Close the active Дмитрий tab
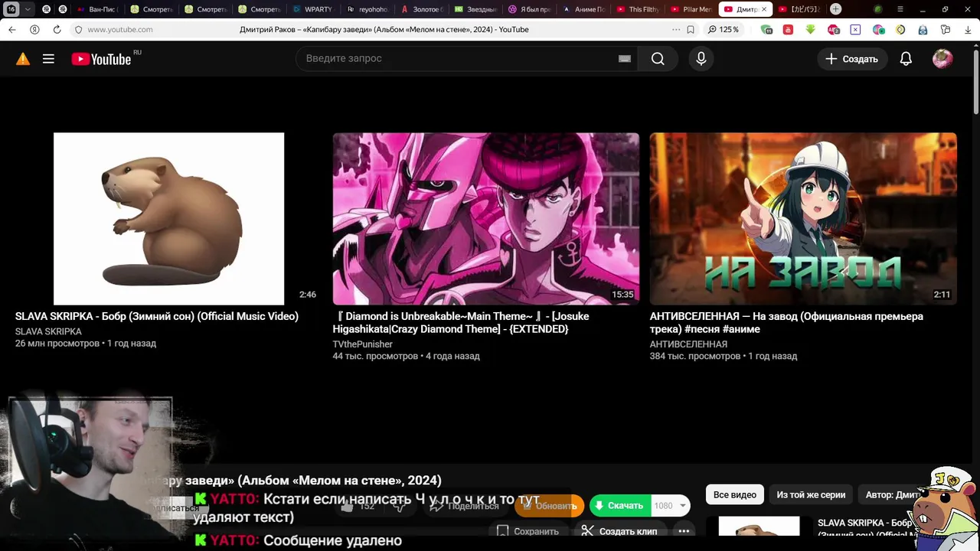Screen dimensions: 980x551 coord(763,9)
